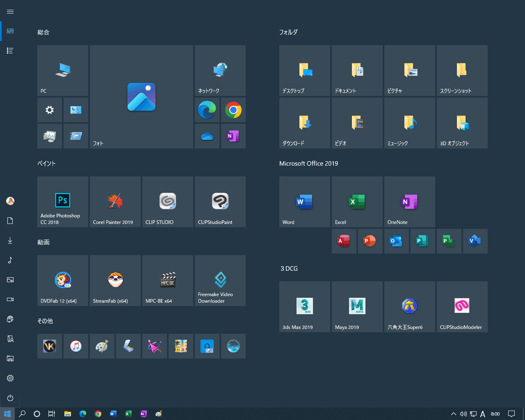Open the green Project small tile

(x=449, y=241)
